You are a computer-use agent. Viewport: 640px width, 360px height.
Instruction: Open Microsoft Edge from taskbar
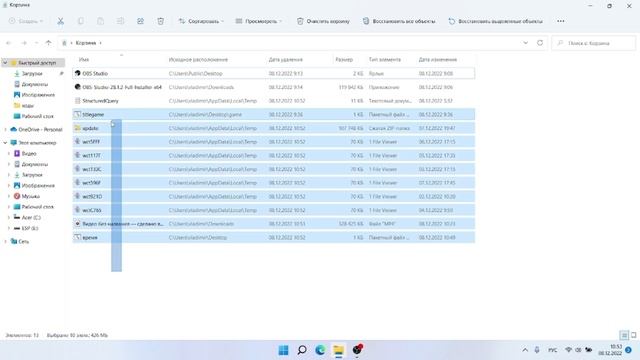320,350
